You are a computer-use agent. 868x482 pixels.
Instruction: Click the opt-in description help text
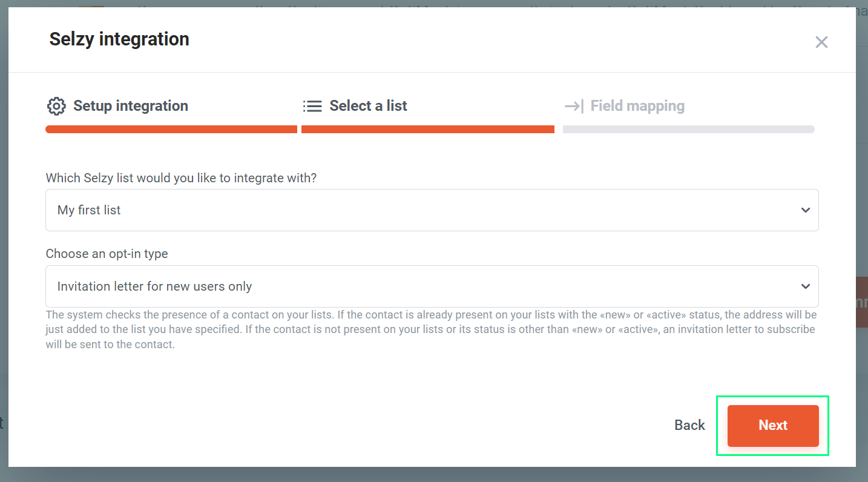click(x=431, y=330)
